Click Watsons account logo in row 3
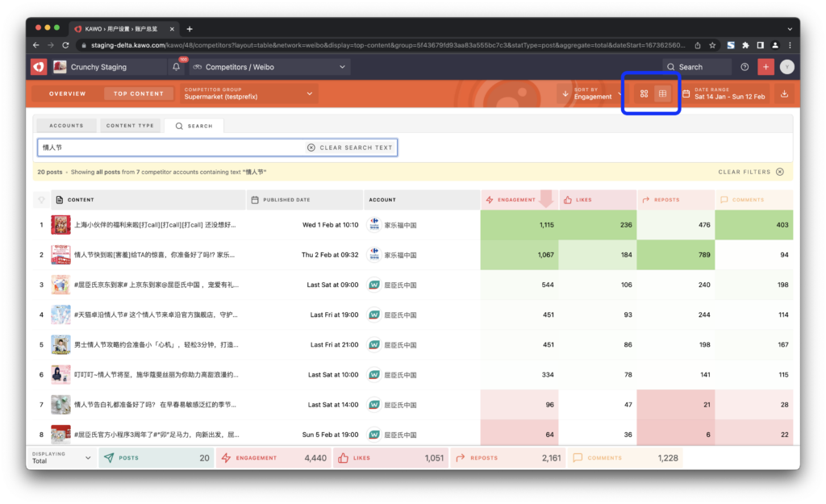The image size is (826, 504). click(x=374, y=285)
